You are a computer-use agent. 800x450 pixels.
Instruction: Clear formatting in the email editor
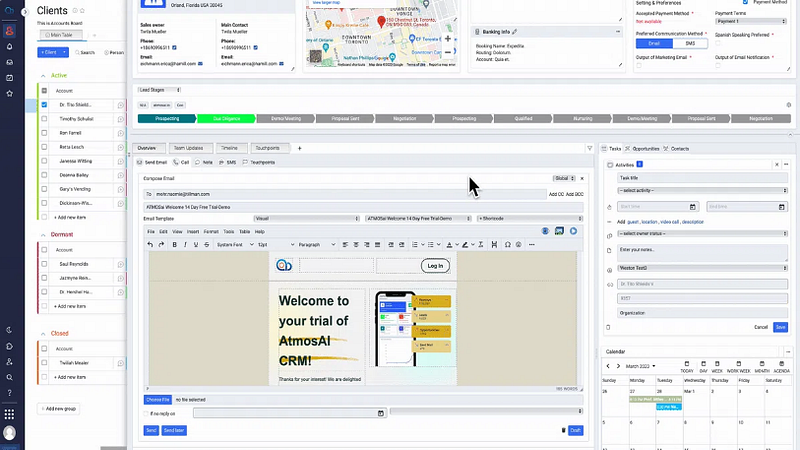[x=481, y=245]
